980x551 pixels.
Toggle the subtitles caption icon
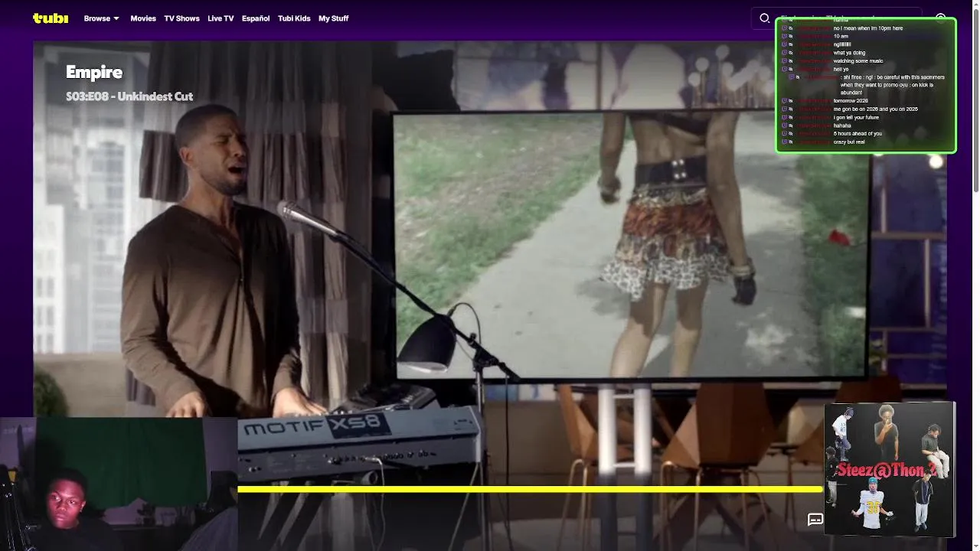(815, 520)
